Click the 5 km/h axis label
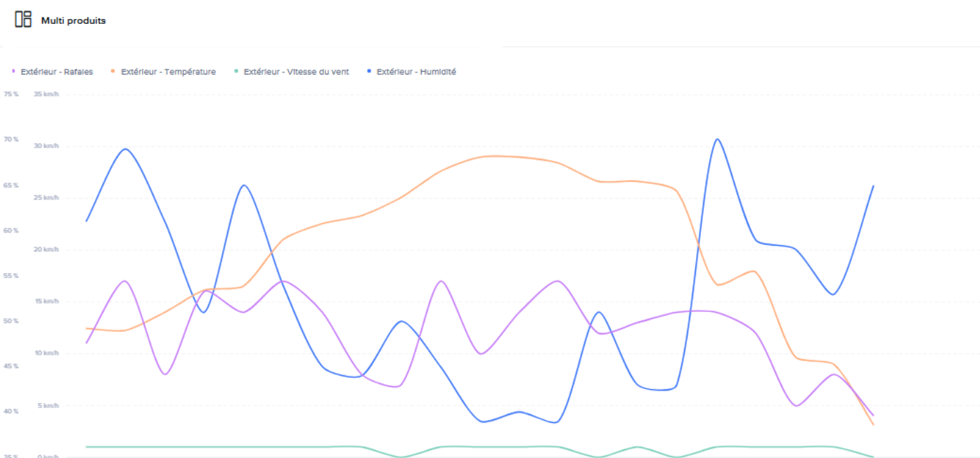The height and width of the screenshot is (458, 980). click(48, 405)
